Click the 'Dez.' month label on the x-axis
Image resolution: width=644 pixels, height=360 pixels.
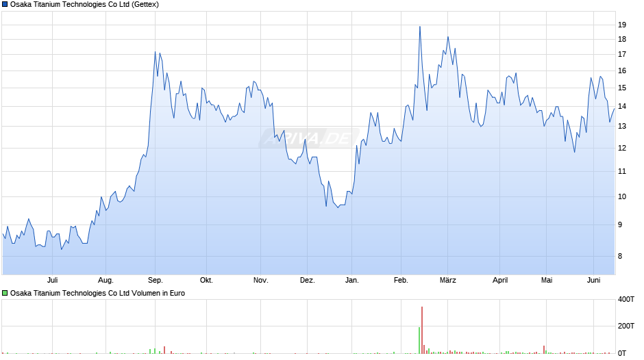(x=307, y=280)
